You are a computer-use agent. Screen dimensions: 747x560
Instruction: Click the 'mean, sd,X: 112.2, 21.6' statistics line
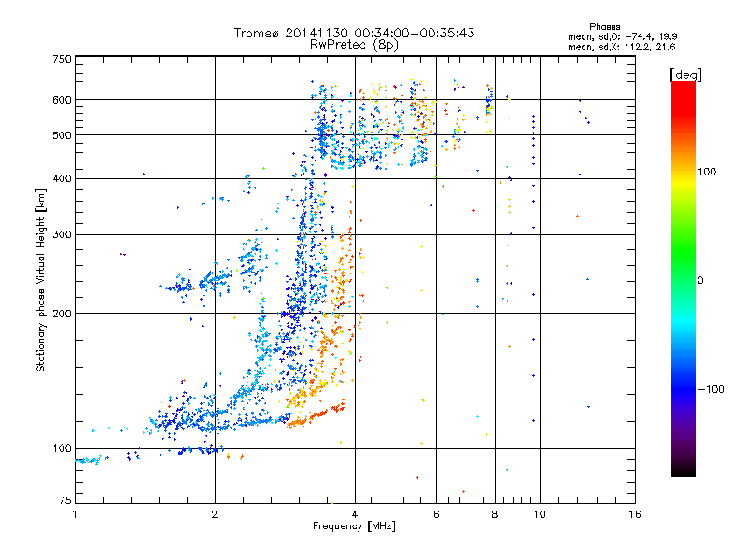pyautogui.click(x=621, y=47)
